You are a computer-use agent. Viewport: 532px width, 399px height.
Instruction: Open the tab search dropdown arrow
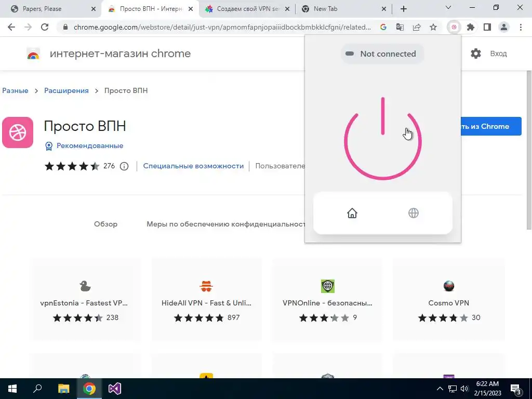[x=448, y=7]
